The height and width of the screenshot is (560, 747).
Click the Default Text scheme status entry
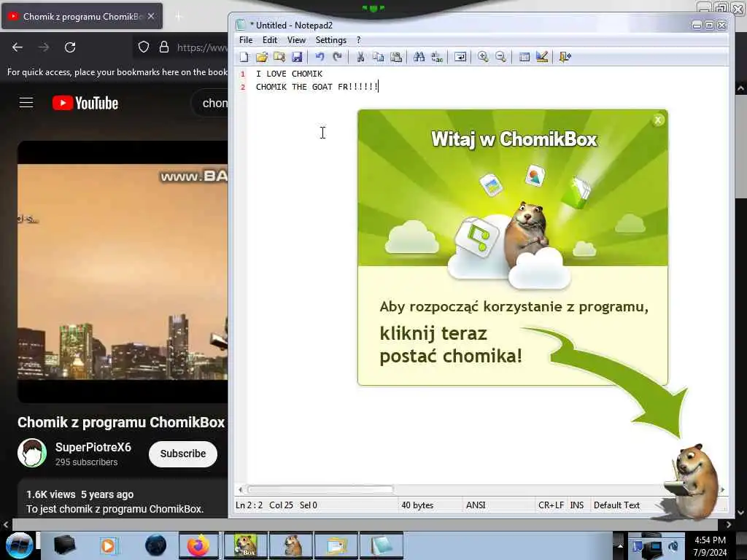click(616, 505)
